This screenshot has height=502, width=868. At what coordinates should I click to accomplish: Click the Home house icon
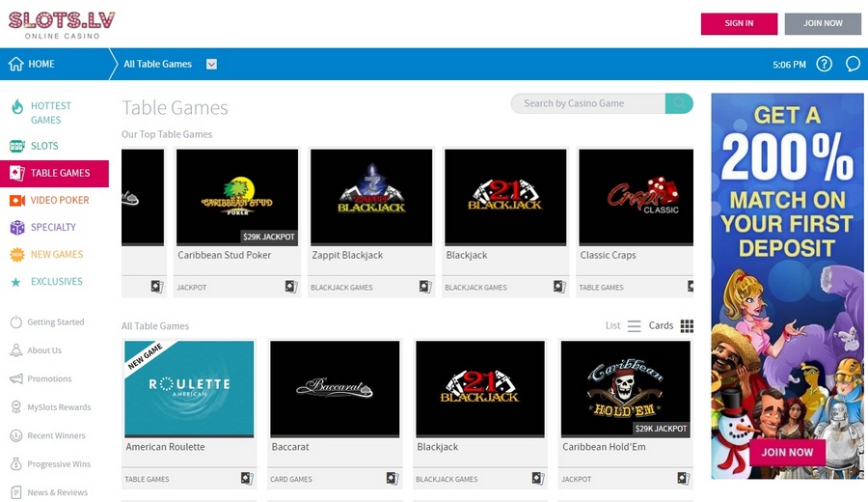16,64
